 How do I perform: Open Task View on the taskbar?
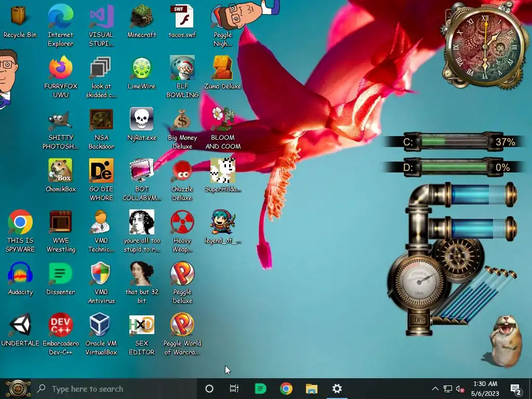pyautogui.click(x=234, y=389)
